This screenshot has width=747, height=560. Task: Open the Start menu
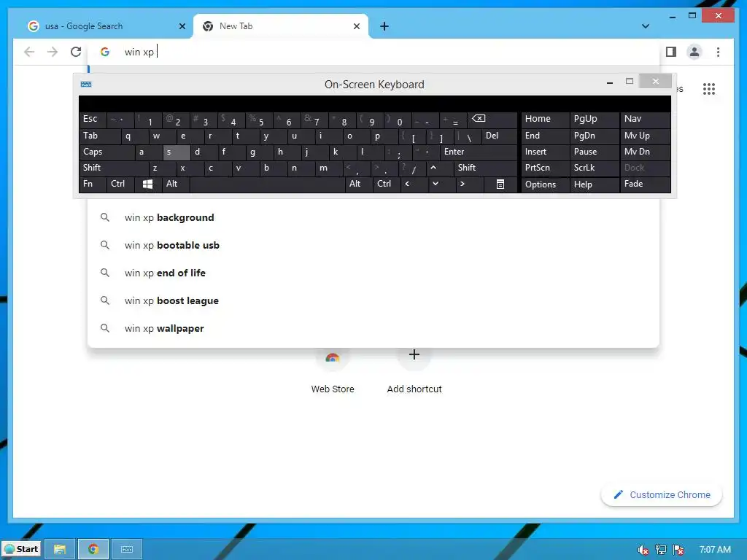point(20,549)
